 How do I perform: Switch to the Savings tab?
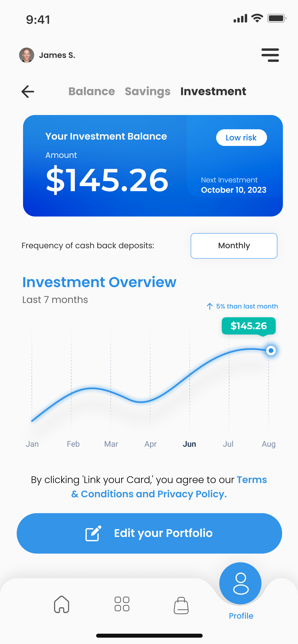147,92
